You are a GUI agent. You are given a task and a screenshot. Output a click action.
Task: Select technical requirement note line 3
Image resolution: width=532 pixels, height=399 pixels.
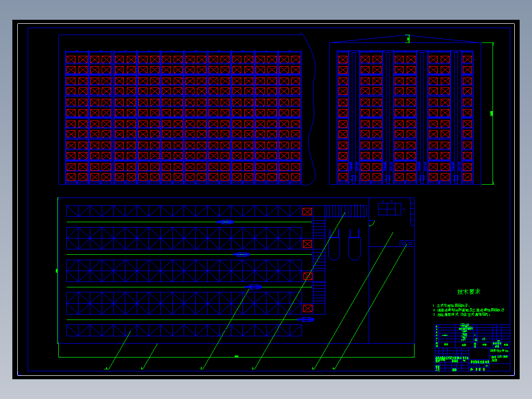click(461, 315)
